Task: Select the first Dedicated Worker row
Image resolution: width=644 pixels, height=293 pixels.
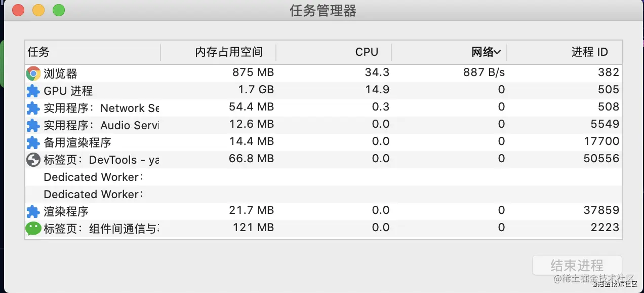Action: (x=94, y=177)
